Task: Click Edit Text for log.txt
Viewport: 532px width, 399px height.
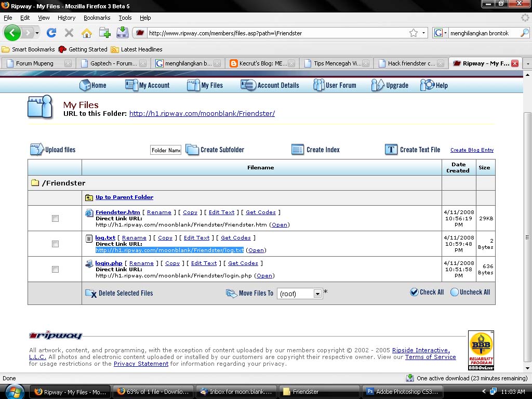Action: pos(196,238)
